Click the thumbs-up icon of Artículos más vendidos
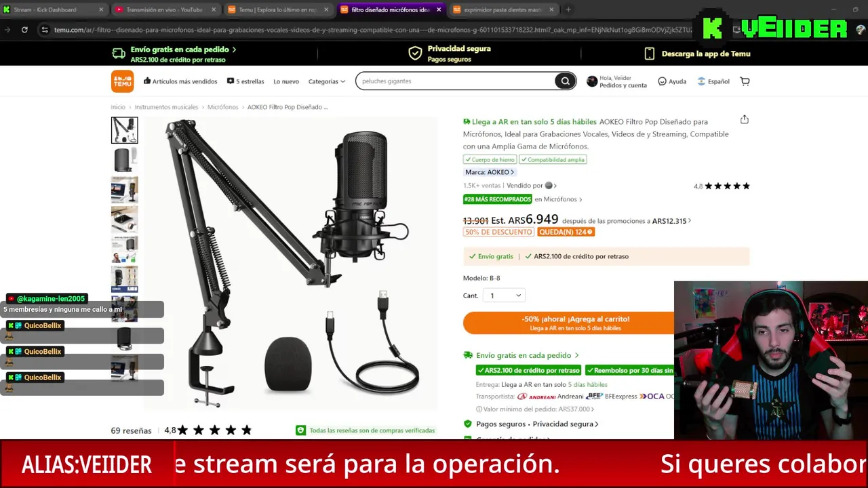 [x=147, y=81]
